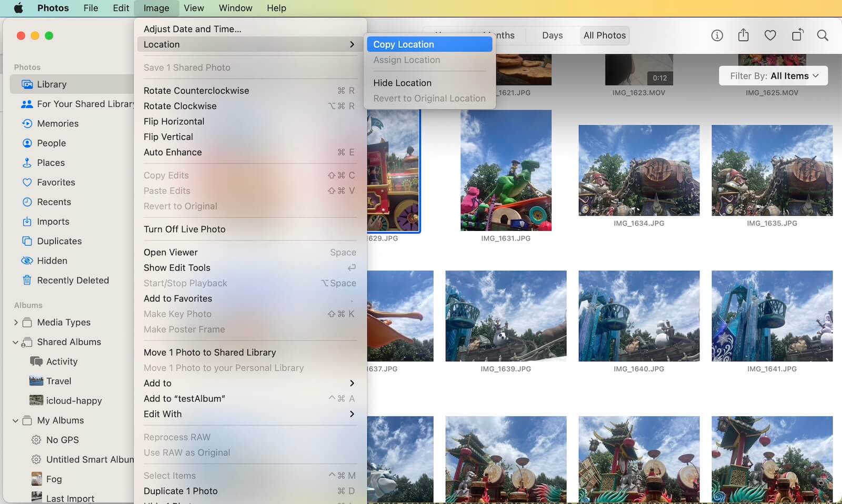Open the Untitled Smart Album

coord(89,459)
